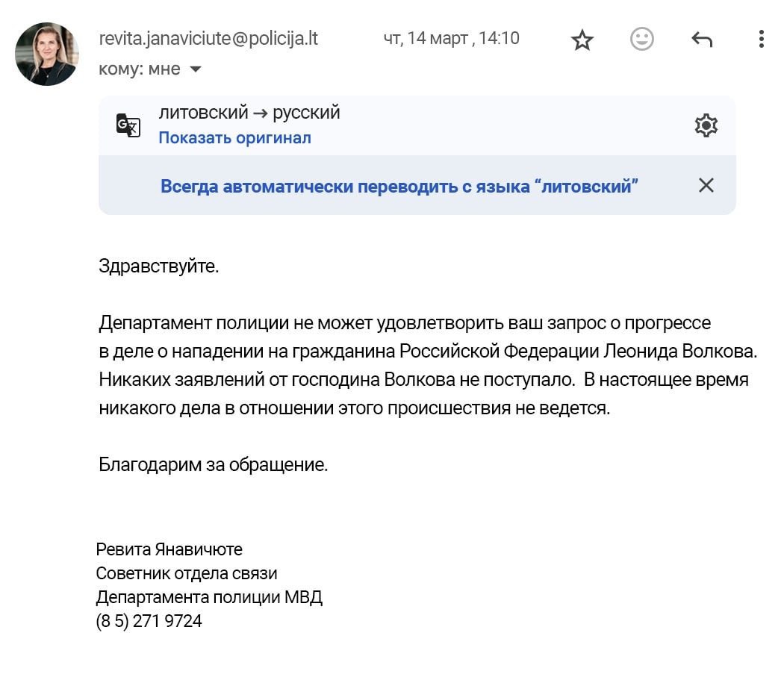Viewport: 784px width, 683px height.
Task: Expand recipient details arrow beside "кому: мне"
Action: coord(196,69)
